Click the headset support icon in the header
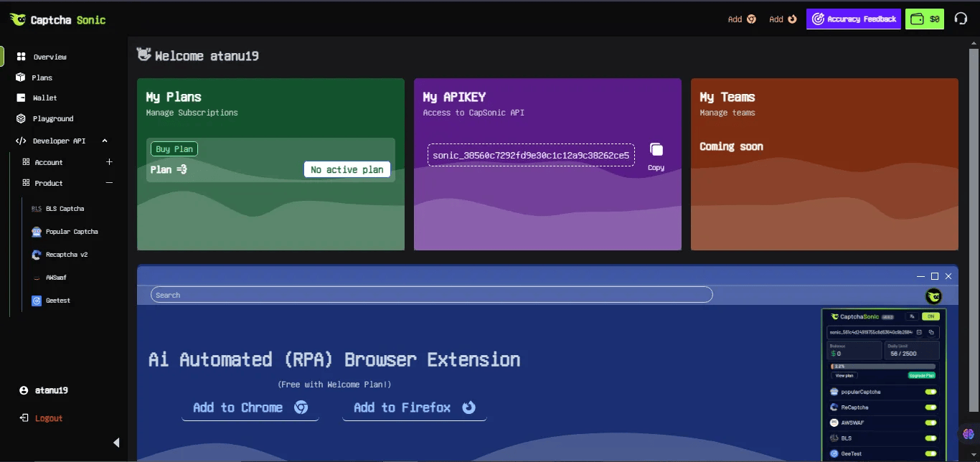This screenshot has height=462, width=980. point(961,19)
